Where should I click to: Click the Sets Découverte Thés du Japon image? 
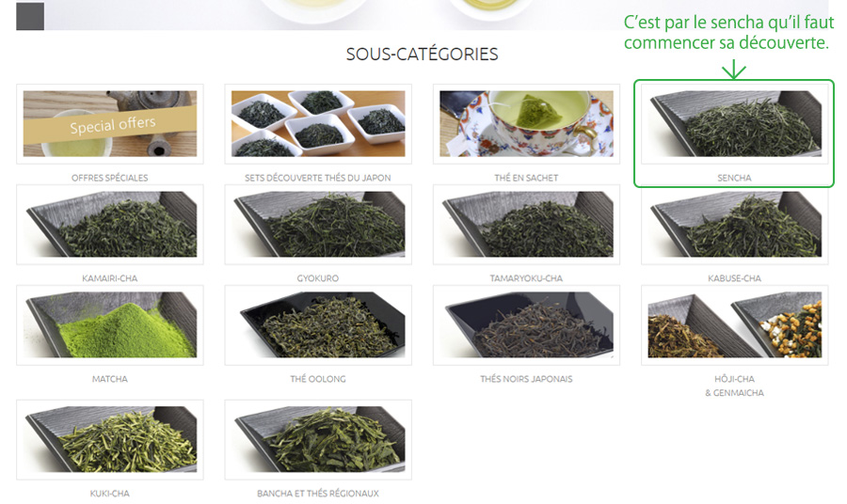click(x=318, y=123)
